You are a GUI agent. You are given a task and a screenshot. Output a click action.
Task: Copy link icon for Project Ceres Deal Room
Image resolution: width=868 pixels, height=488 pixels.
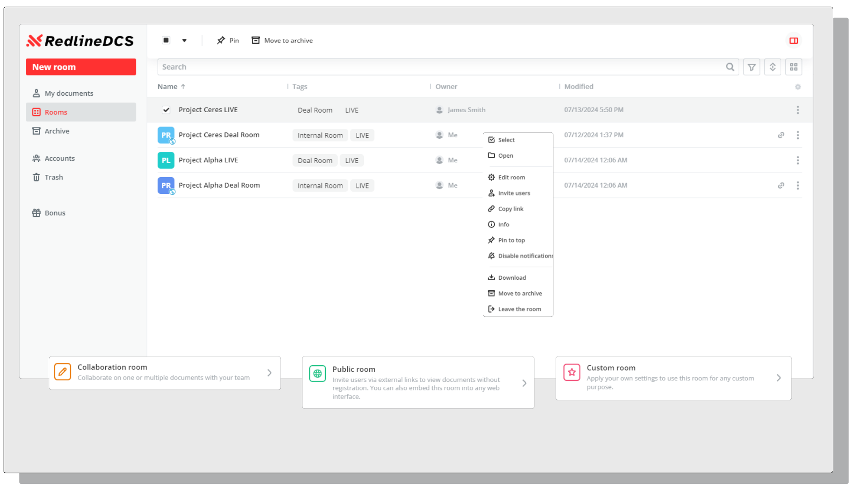point(781,135)
